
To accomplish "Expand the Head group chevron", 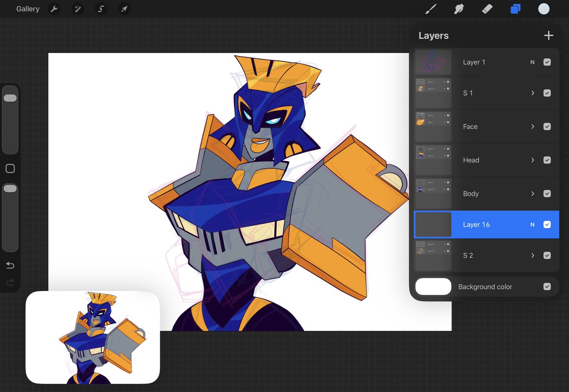I will click(x=532, y=160).
